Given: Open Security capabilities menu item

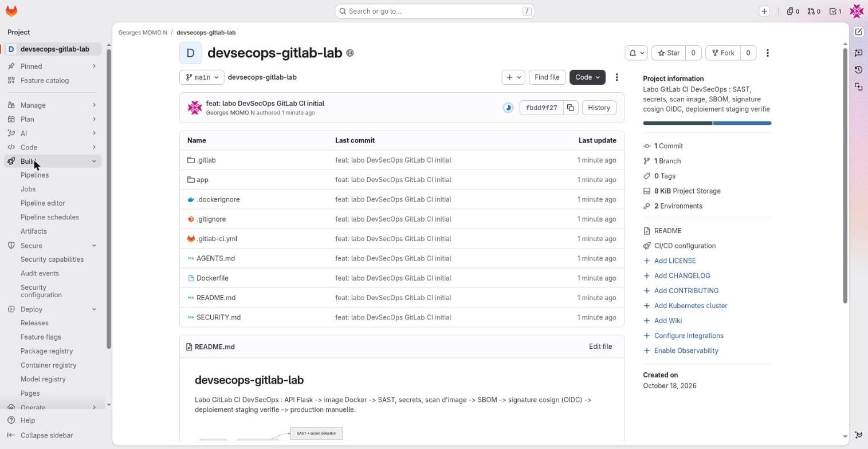Looking at the screenshot, I should pos(52,259).
